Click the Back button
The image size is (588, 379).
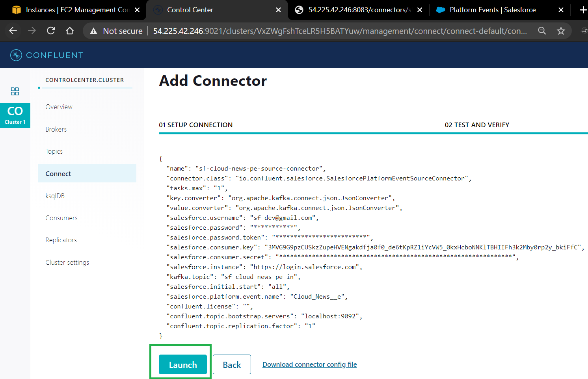point(232,364)
